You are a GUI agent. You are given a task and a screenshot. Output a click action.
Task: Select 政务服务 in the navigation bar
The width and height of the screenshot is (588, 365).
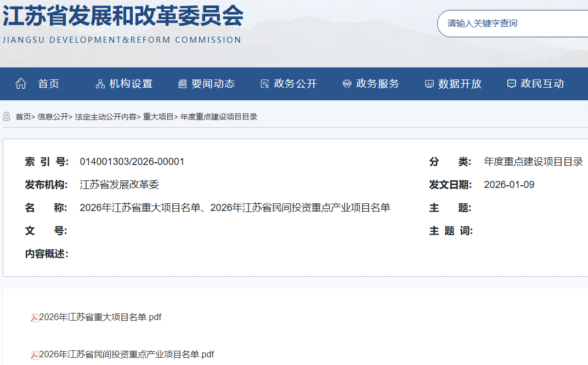point(377,84)
